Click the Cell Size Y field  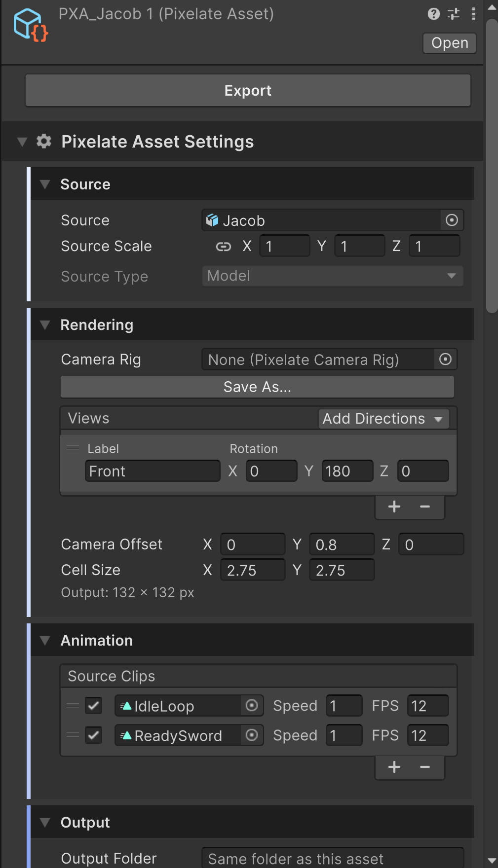pos(342,570)
